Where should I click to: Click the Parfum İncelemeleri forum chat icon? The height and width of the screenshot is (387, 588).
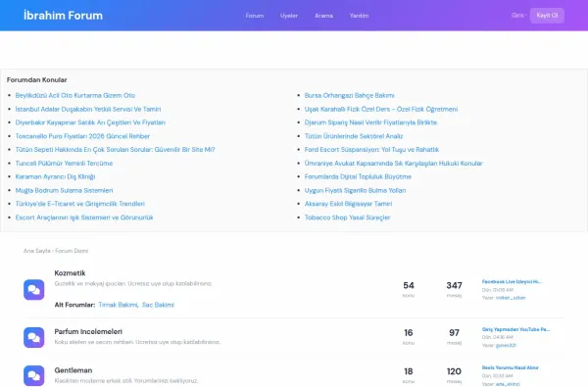pyautogui.click(x=33, y=337)
